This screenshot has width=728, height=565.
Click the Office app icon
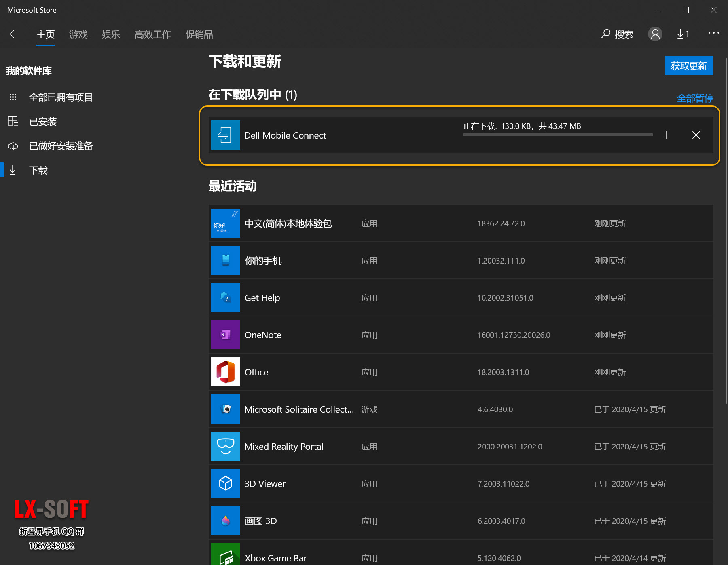click(x=226, y=372)
